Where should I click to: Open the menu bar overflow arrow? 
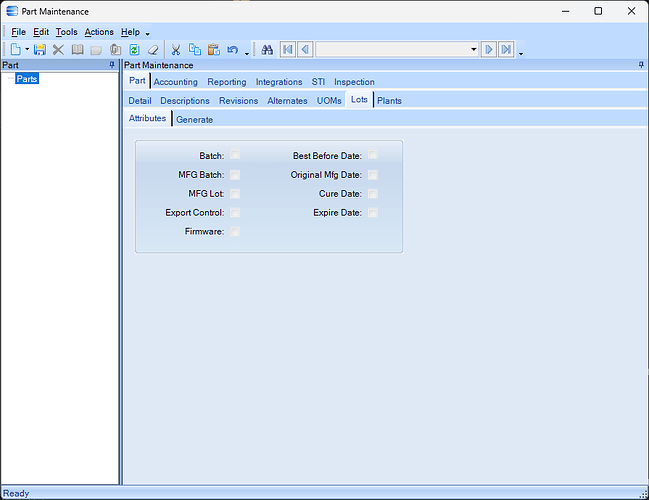[x=148, y=34]
